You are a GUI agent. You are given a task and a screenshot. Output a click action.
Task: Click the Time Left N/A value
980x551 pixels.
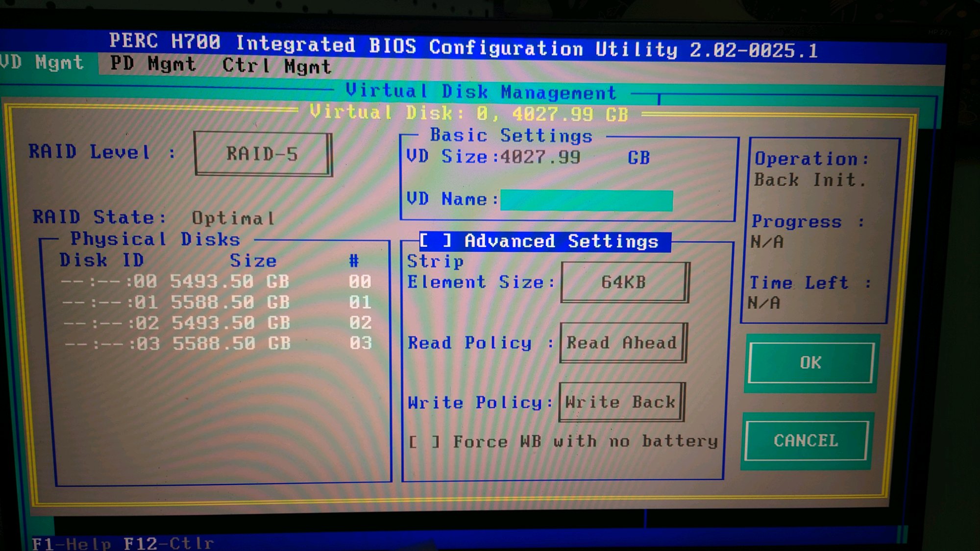(x=764, y=303)
